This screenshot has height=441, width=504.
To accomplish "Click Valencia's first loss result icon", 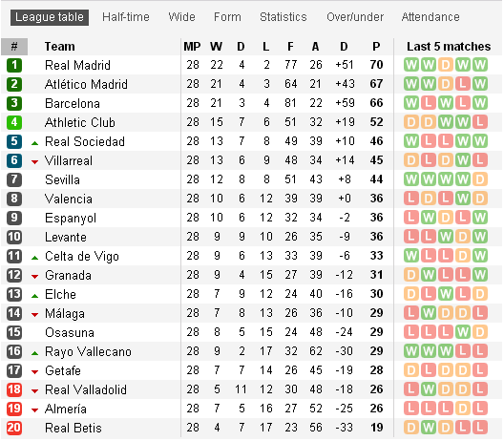I will [411, 199].
